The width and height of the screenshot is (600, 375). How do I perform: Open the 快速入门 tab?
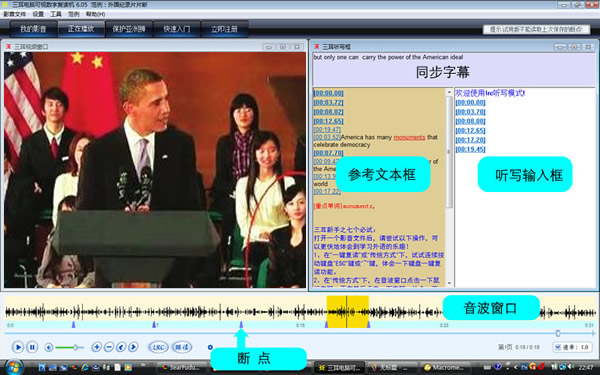click(176, 29)
